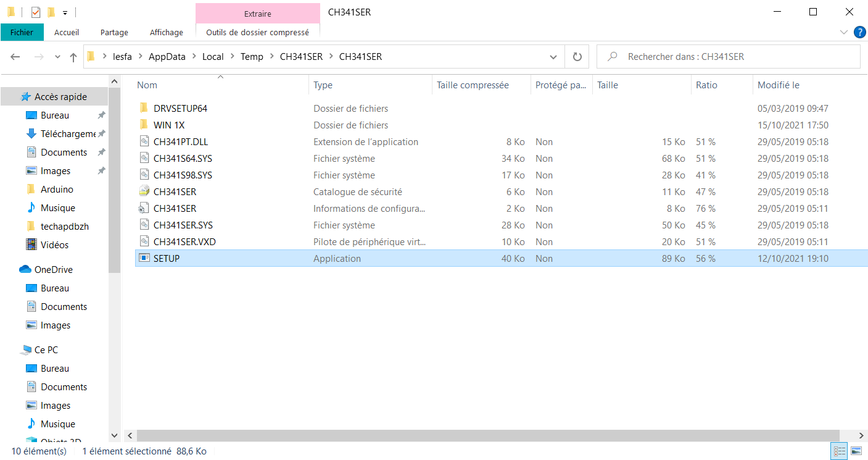Click the Properties quick access toolbar icon

click(x=35, y=12)
